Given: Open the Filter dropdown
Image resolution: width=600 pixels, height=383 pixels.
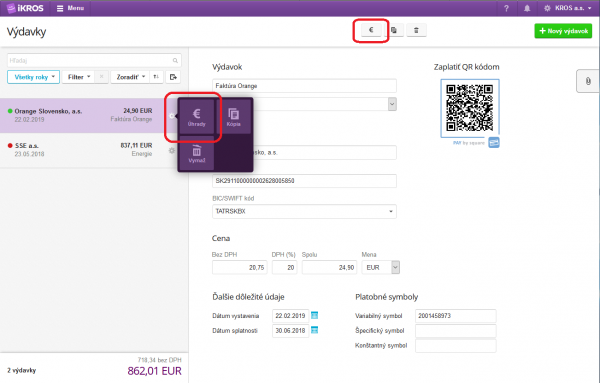Looking at the screenshot, I should (x=78, y=77).
